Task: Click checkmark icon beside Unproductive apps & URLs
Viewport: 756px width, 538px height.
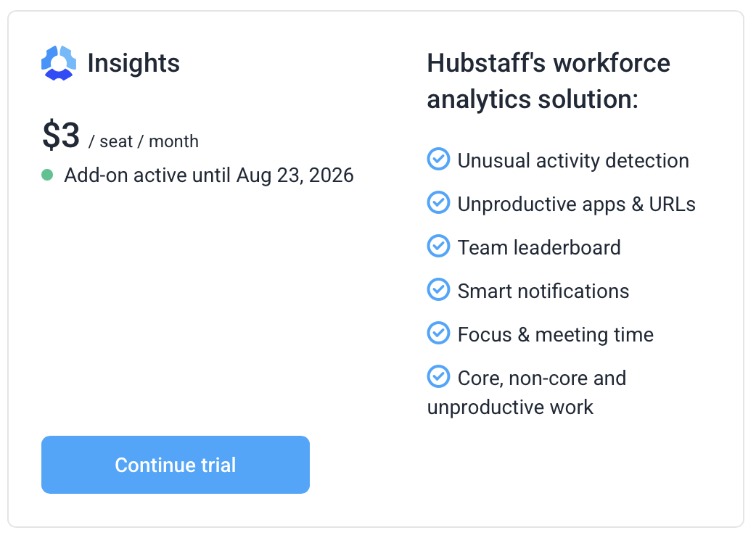Action: [x=438, y=202]
